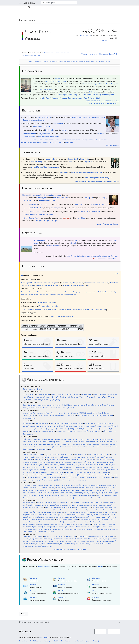Open the Wikikamus project icon
The height and width of the screenshot is (644, 139).
coord(25,579)
